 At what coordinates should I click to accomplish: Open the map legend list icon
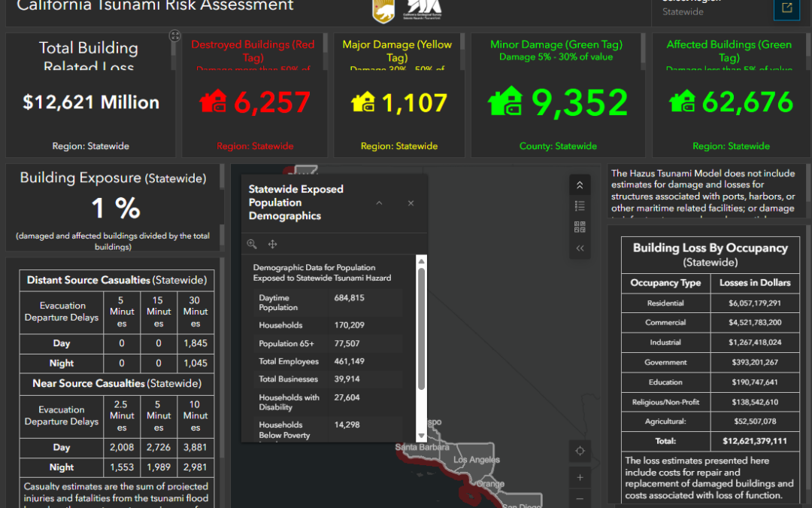pos(579,205)
